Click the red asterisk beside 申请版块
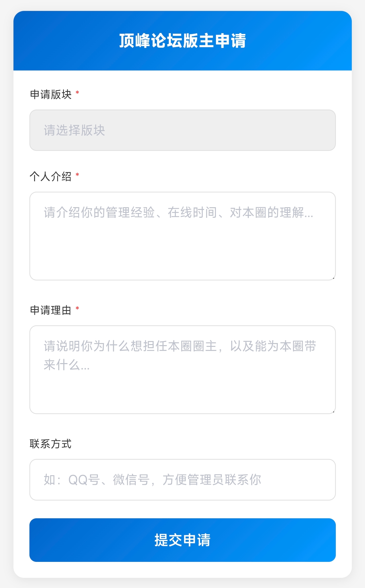This screenshot has height=588, width=365. click(78, 93)
